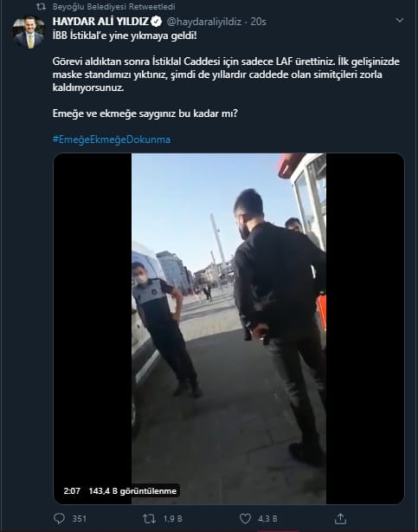Open the tweet timestamp 20s
Screen dimensions: 418x532
[x=258, y=22]
